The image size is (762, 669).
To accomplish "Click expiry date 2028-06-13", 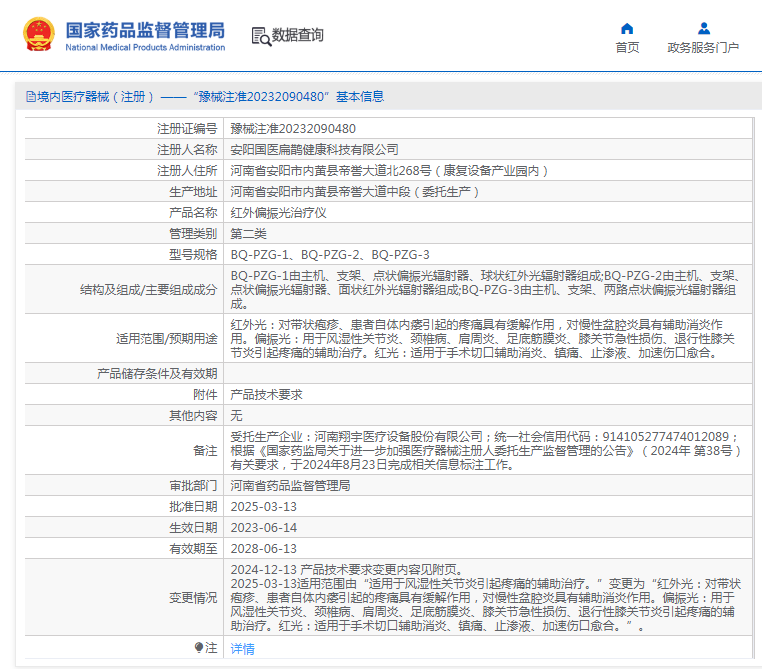I will point(263,549).
